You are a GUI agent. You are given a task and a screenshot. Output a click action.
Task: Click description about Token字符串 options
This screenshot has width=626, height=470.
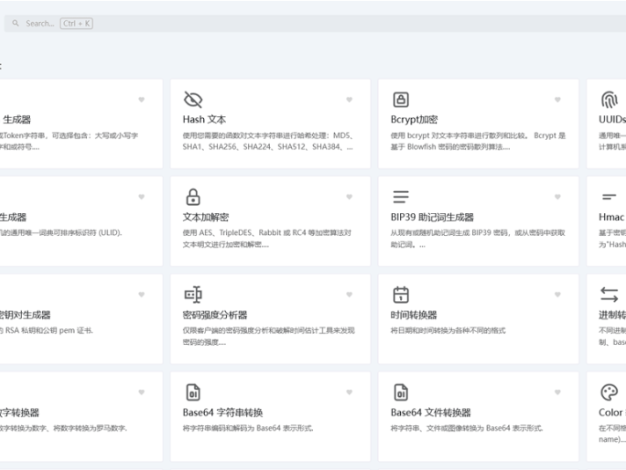pyautogui.click(x=69, y=141)
